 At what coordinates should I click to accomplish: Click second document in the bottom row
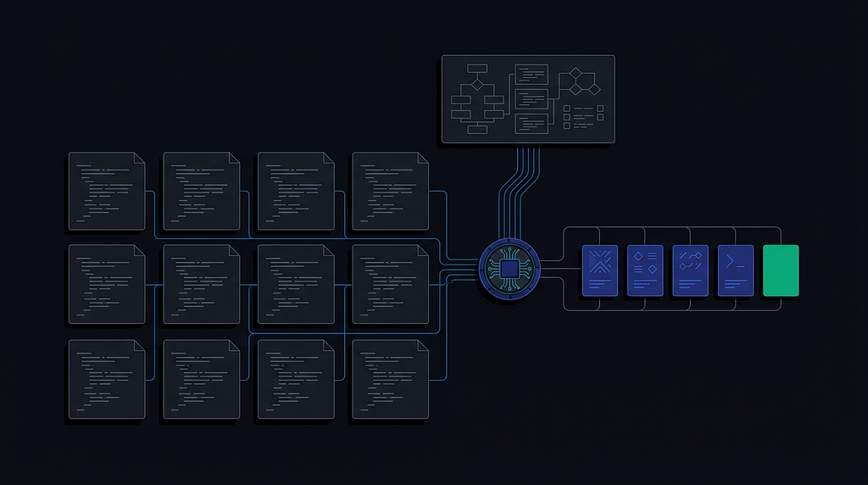202,379
